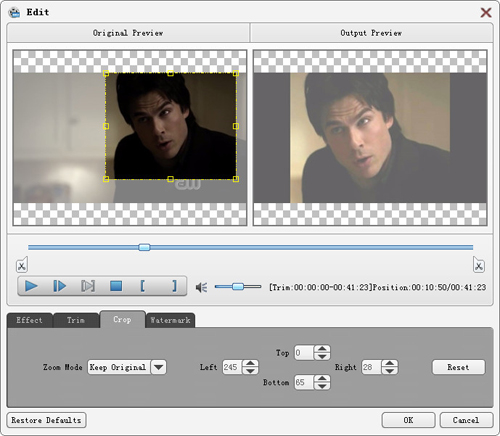The width and height of the screenshot is (500, 436).
Task: Open the Zoom Mode dropdown arrow
Action: [159, 367]
